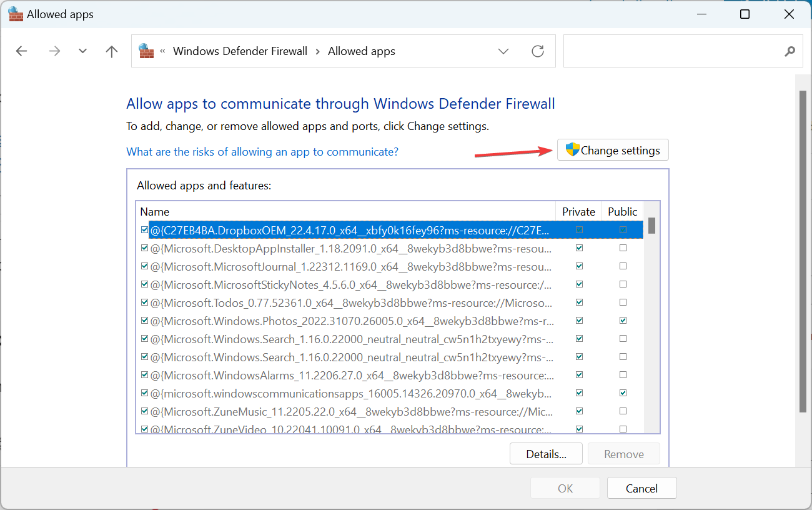Viewport: 812px width, 510px height.
Task: Click the Allowed apps title bar icon
Action: (16, 14)
